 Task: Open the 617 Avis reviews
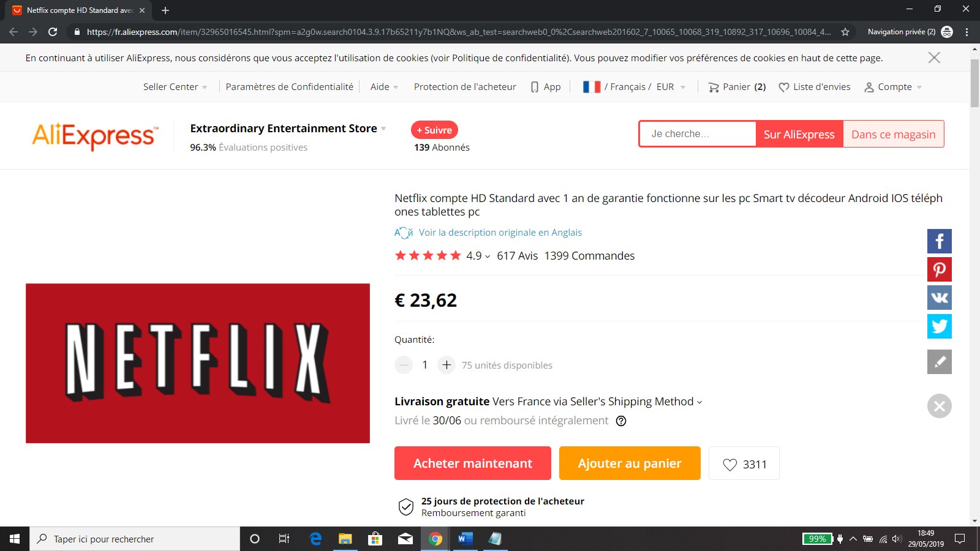517,256
